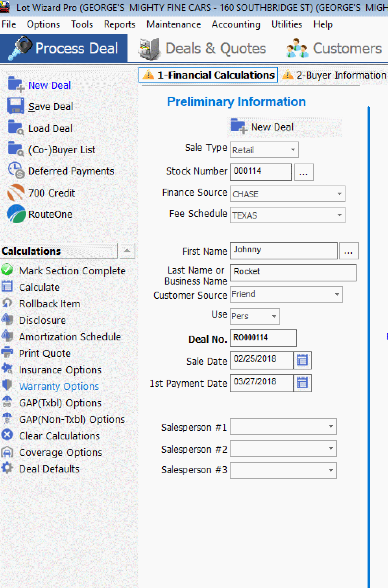Open the Finance Source dropdown

[339, 194]
